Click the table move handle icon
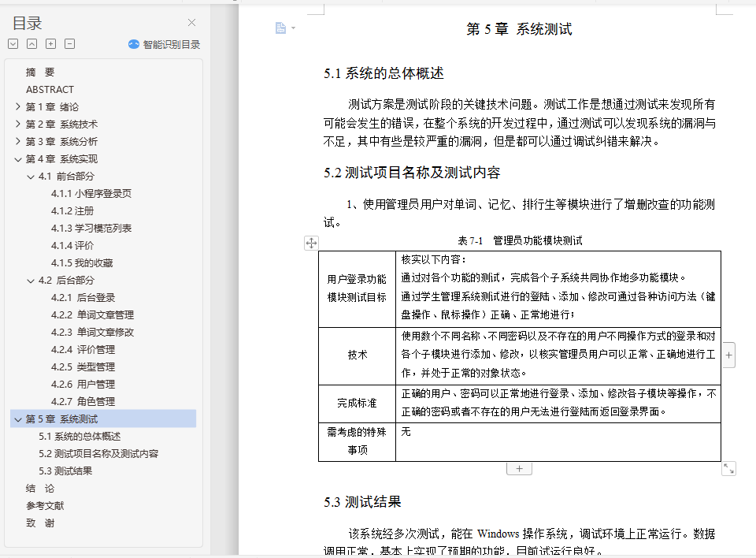 312,243
